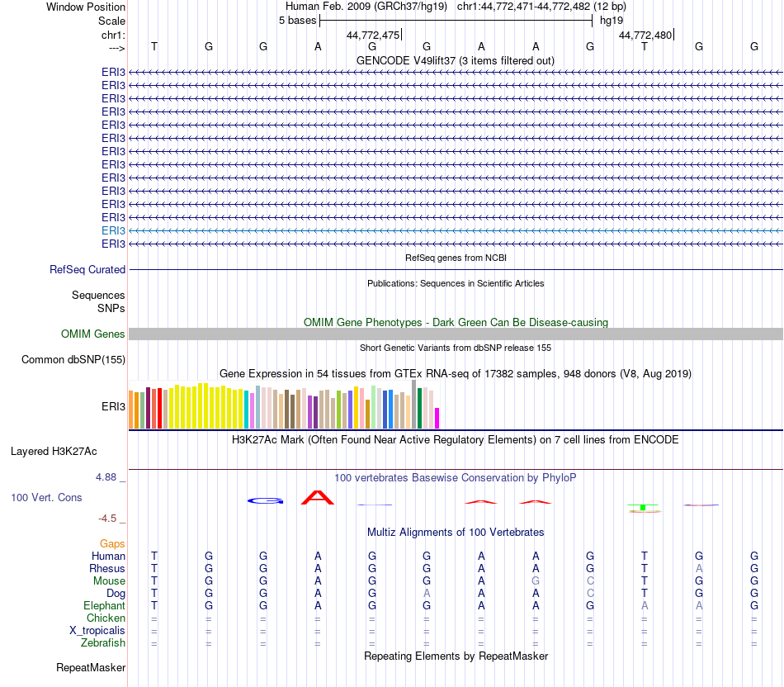This screenshot has height=687, width=784.
Task: Open the GTEx Gene Expression in 54 tissues title
Action: 456,374
